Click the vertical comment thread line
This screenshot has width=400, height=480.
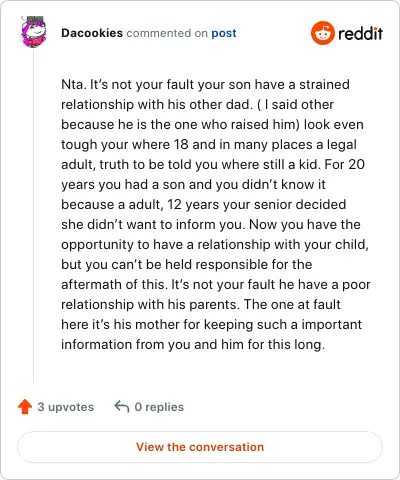pos(33,216)
